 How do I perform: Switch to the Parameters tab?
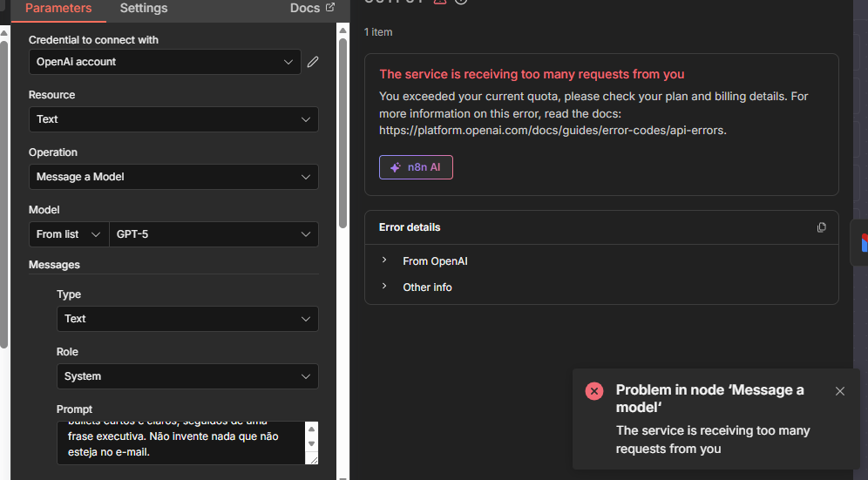click(58, 9)
